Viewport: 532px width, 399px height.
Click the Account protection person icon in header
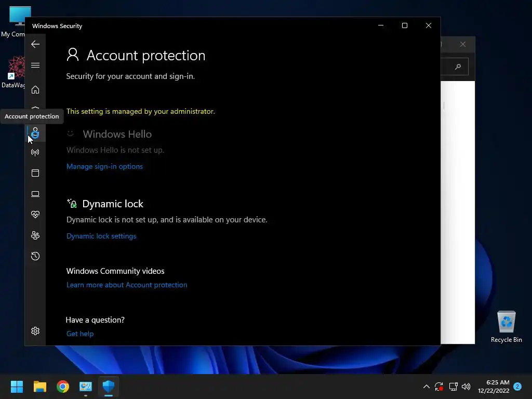coord(73,55)
